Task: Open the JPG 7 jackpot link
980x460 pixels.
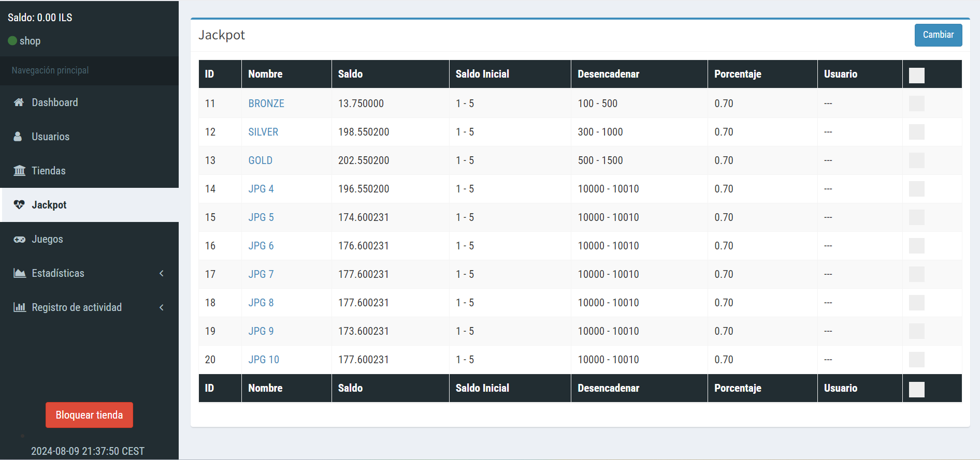Action: click(261, 274)
